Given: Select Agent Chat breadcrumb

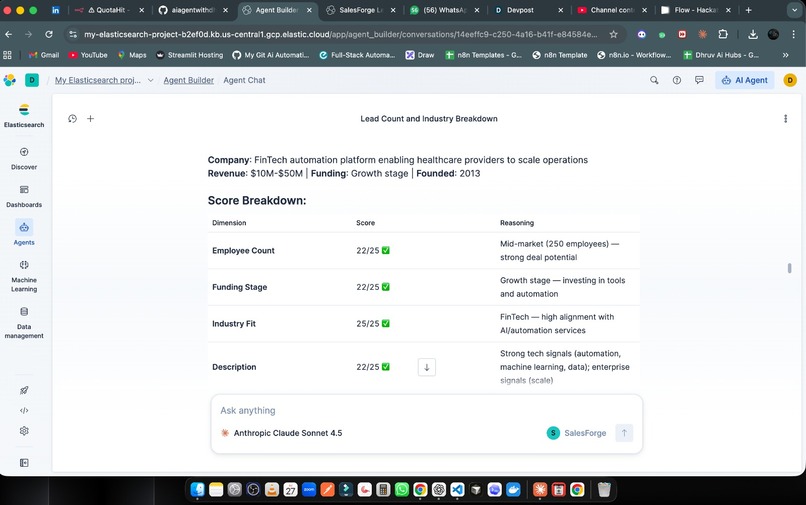Looking at the screenshot, I should pyautogui.click(x=244, y=80).
